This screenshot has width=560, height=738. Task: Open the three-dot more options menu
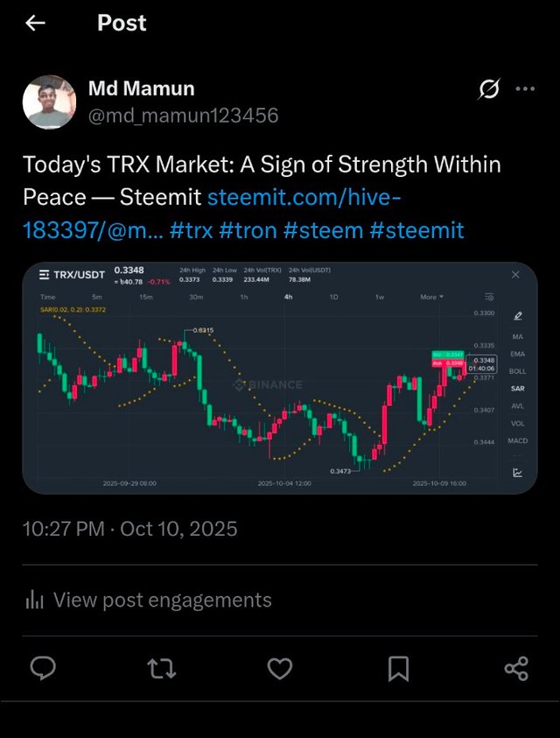point(525,88)
